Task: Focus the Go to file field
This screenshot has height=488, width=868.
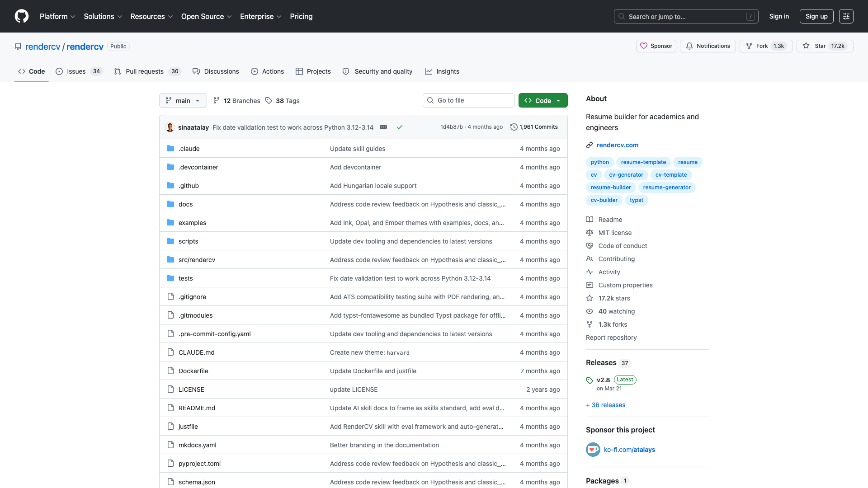Action: 468,100
